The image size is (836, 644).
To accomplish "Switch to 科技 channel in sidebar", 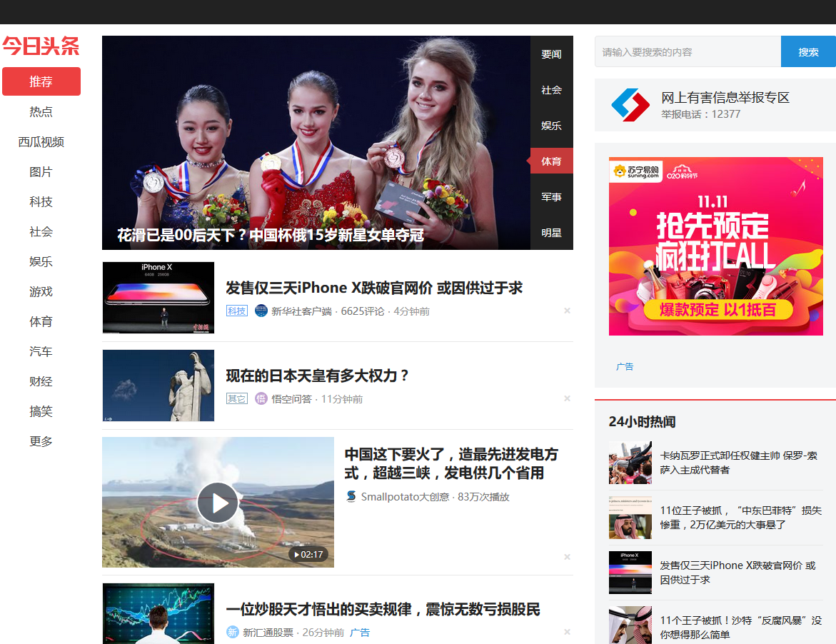I will [x=41, y=201].
